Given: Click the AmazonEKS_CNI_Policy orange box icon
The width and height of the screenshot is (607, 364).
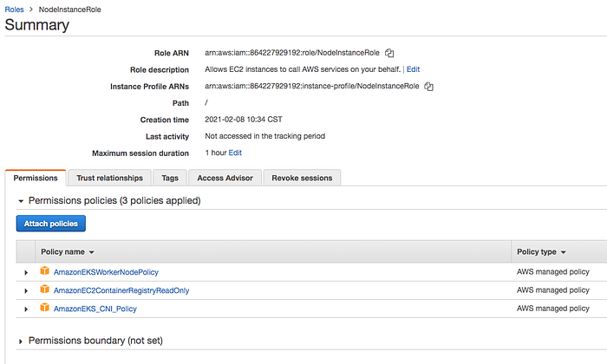Looking at the screenshot, I should tap(44, 308).
